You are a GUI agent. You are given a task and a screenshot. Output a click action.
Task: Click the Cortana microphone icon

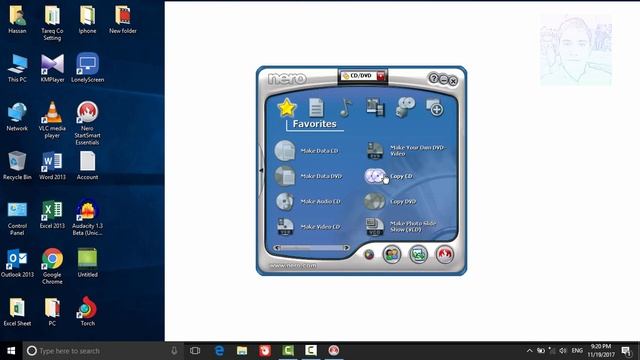click(174, 351)
